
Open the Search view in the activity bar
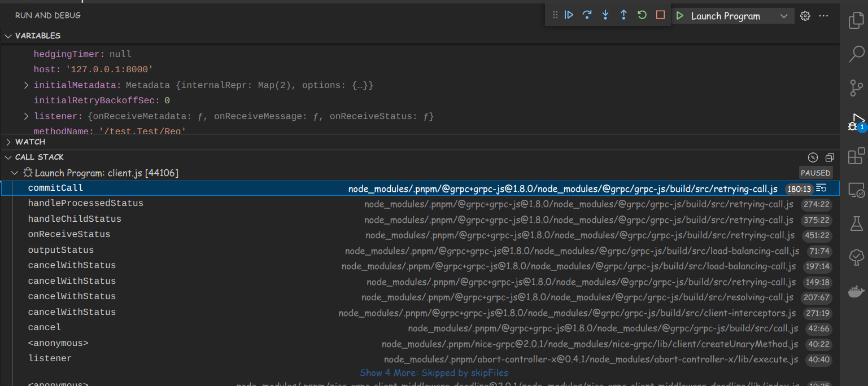tap(856, 54)
